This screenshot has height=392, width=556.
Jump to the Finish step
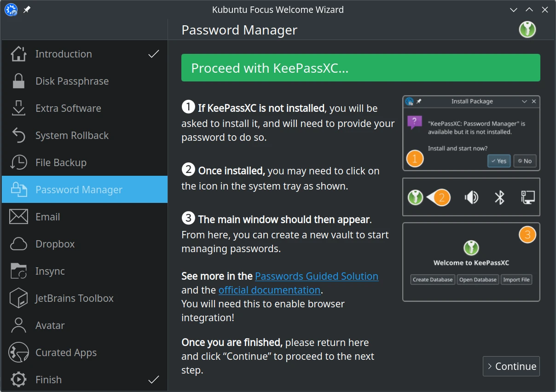(x=48, y=380)
